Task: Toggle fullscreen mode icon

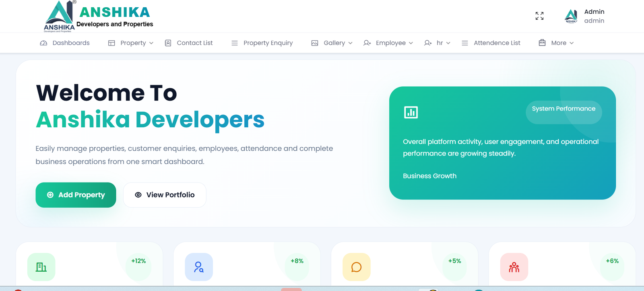Action: click(539, 16)
